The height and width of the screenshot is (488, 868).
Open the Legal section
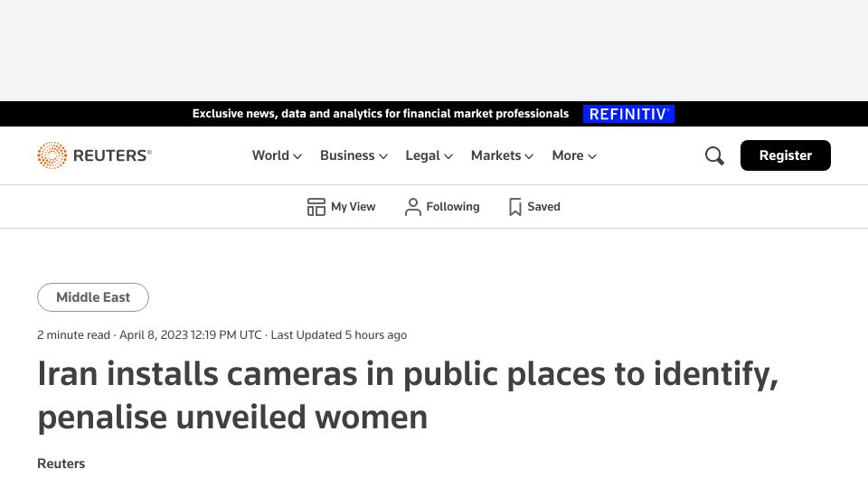pyautogui.click(x=423, y=155)
